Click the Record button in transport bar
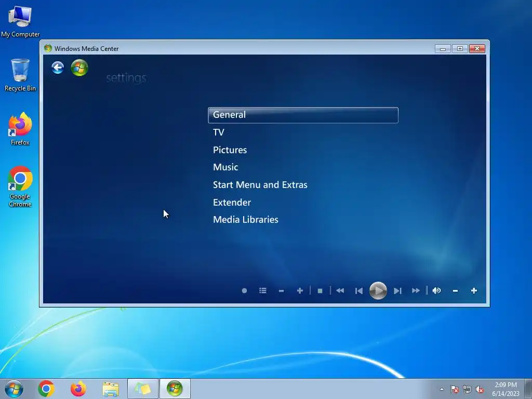This screenshot has width=532, height=399. (244, 291)
